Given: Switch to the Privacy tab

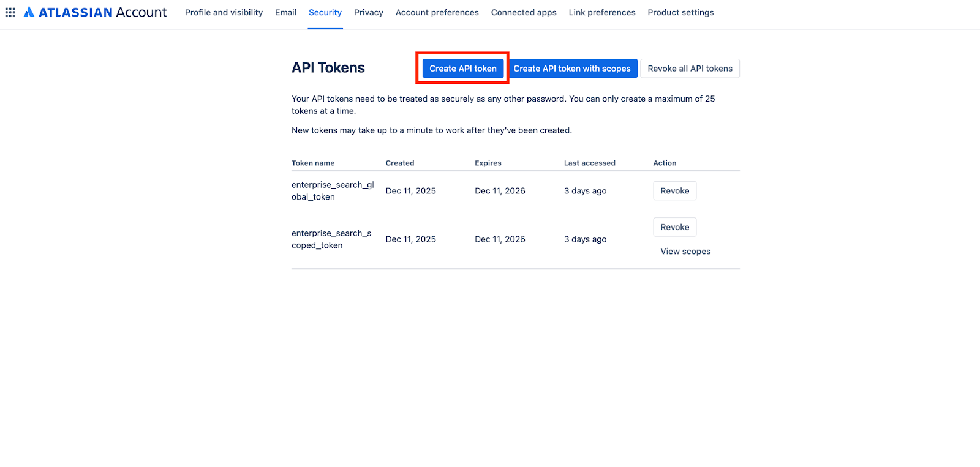Looking at the screenshot, I should point(368,12).
